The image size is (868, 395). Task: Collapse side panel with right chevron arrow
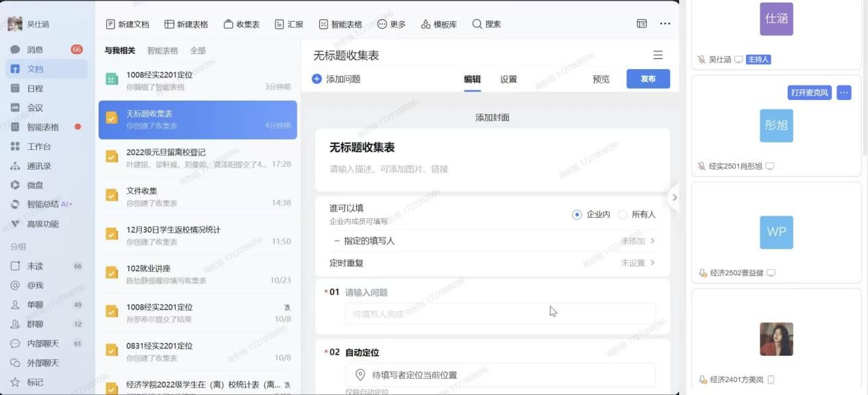coord(674,197)
